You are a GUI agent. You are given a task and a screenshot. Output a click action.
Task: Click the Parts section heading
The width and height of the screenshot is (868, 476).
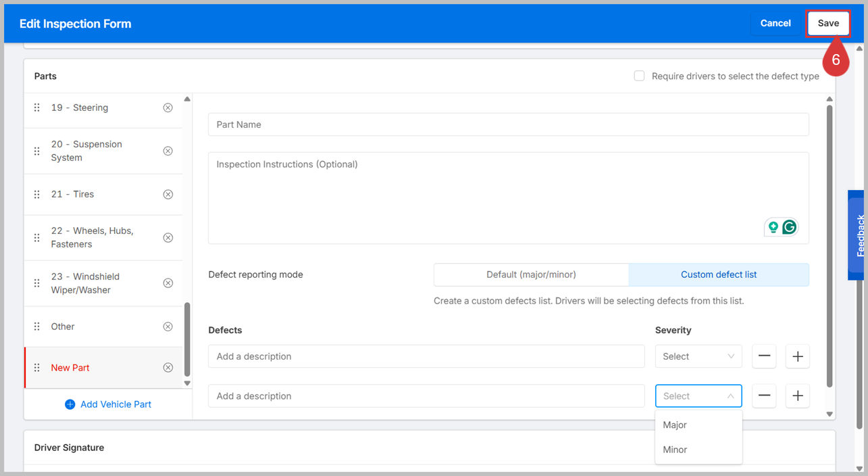pyautogui.click(x=45, y=76)
